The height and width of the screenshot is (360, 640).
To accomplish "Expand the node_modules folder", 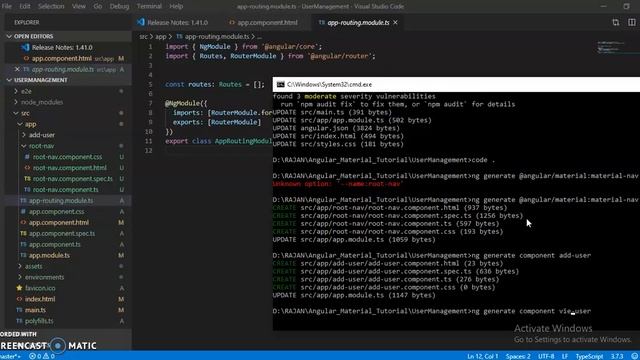I will click(x=42, y=102).
